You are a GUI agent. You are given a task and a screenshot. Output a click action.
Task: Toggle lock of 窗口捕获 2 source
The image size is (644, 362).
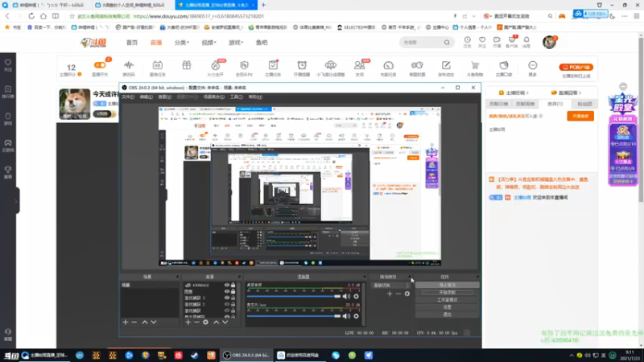tap(233, 305)
